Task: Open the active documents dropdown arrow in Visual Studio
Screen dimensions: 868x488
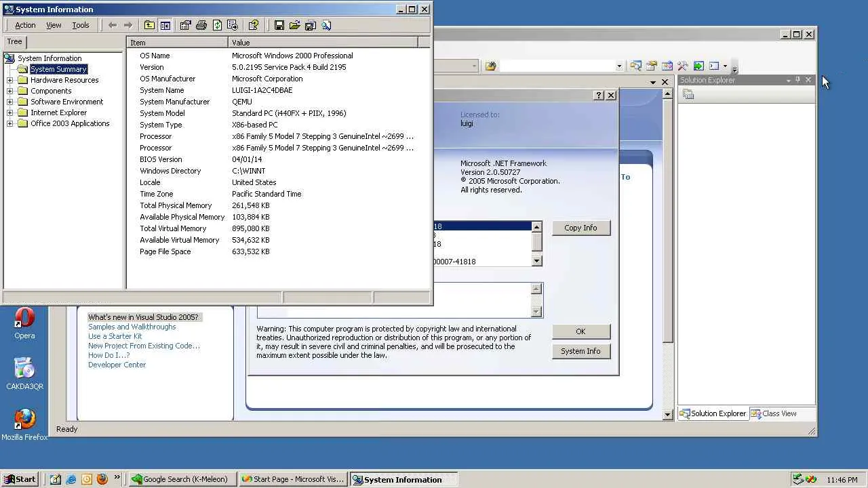Action: (x=654, y=82)
